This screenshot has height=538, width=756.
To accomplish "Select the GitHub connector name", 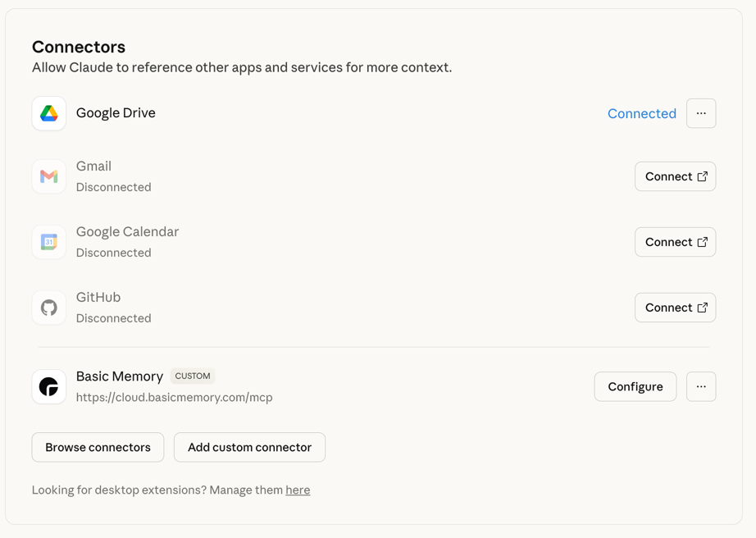I will 98,298.
